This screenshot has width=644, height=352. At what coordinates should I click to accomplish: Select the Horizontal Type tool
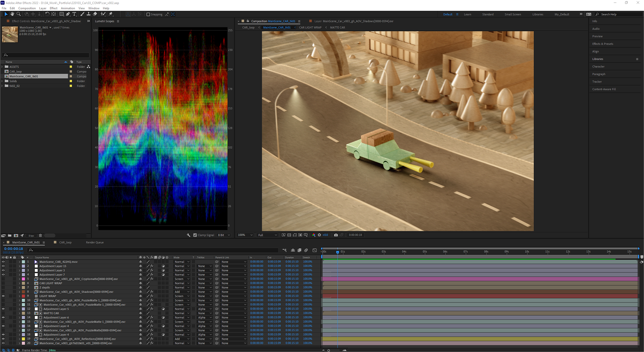click(x=74, y=14)
